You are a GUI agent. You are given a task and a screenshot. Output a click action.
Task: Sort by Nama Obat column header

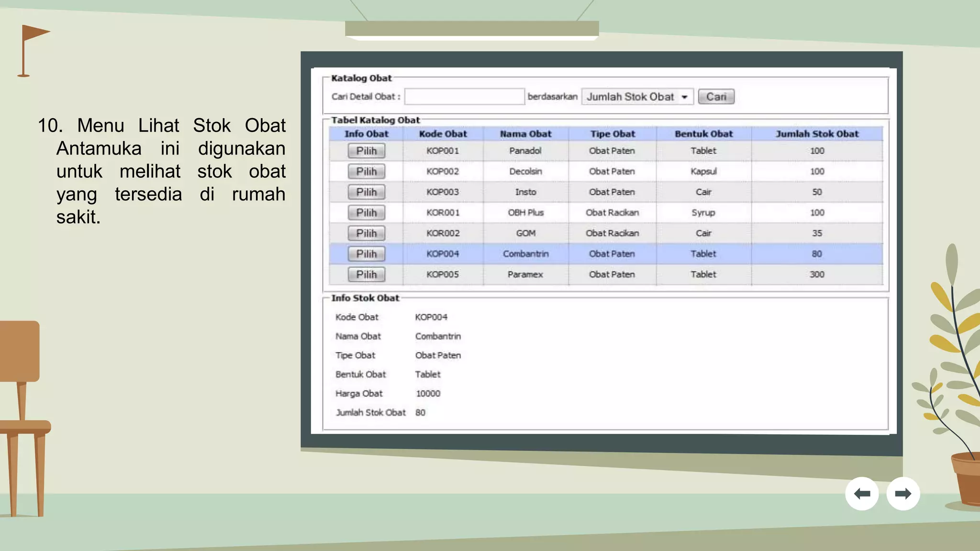(x=525, y=134)
